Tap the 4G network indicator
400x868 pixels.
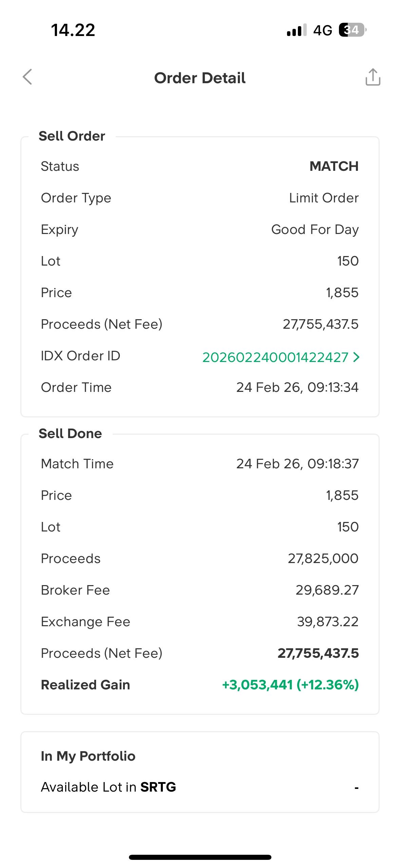click(x=322, y=31)
